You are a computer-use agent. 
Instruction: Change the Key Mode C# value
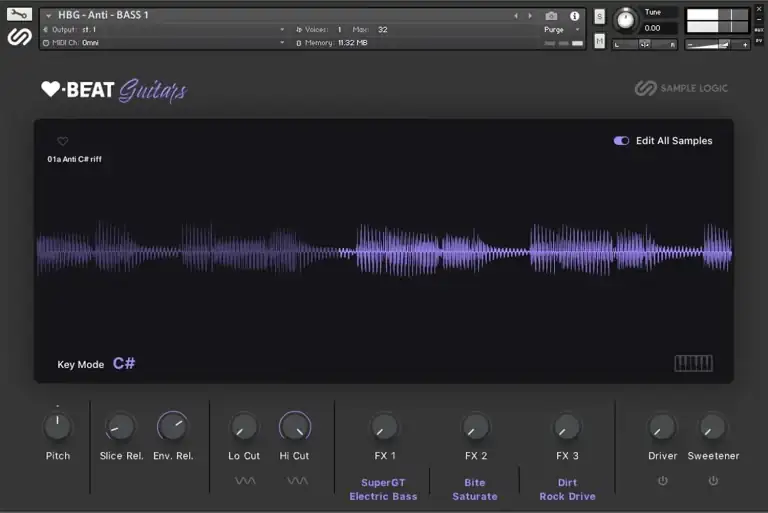124,364
